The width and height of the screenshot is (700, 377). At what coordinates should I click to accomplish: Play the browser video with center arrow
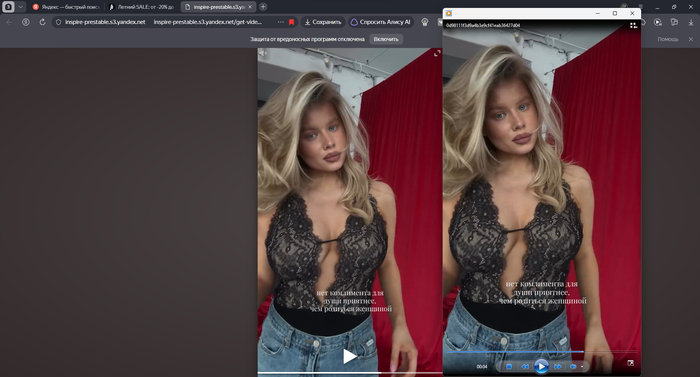[x=350, y=356]
